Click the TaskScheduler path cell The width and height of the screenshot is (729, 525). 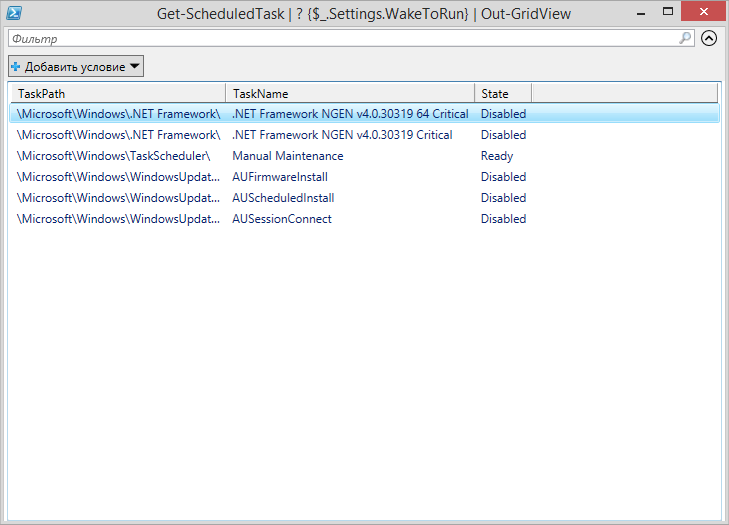point(113,156)
